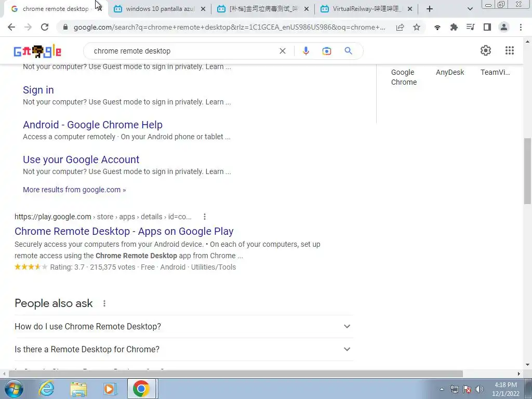Open volume control in system tray

point(480,389)
